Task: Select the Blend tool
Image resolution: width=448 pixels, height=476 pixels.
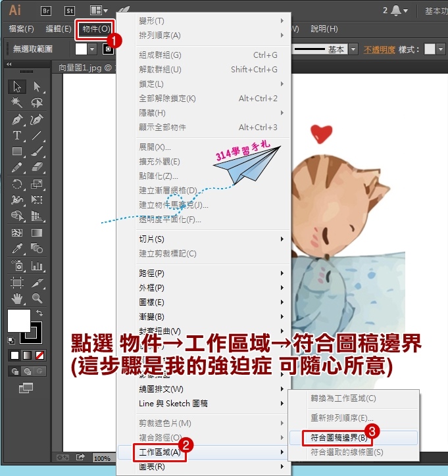Action: (37, 249)
